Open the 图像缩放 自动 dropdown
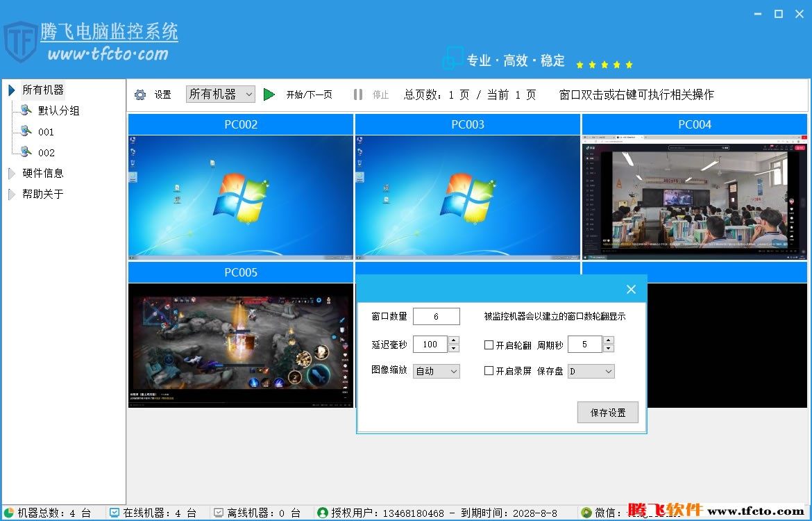The image size is (812, 521). (436, 371)
